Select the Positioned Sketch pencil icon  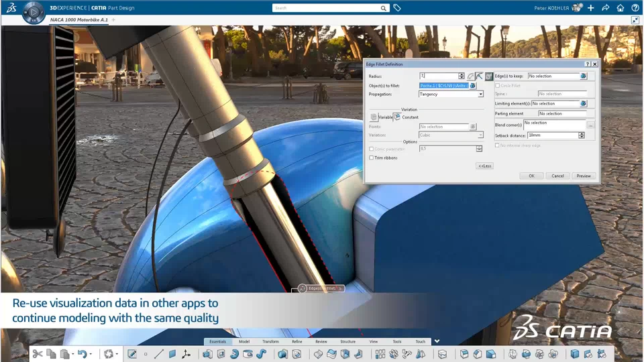click(x=132, y=354)
